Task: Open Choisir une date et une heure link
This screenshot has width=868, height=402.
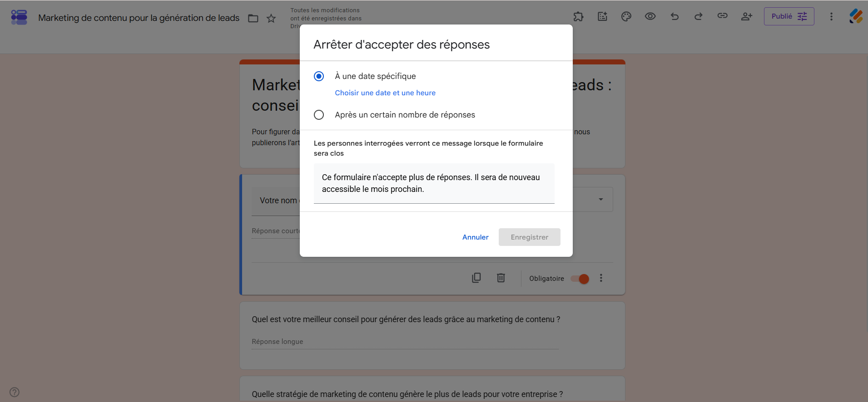Action: tap(385, 93)
